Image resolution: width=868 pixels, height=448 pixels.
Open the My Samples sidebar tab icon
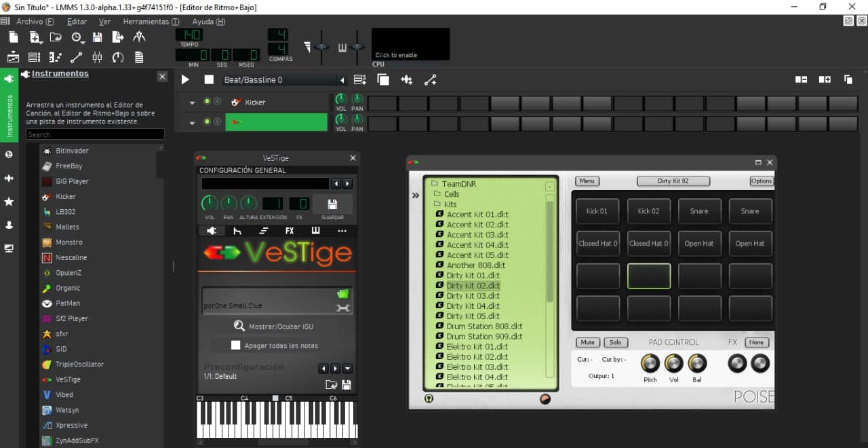coord(9,178)
